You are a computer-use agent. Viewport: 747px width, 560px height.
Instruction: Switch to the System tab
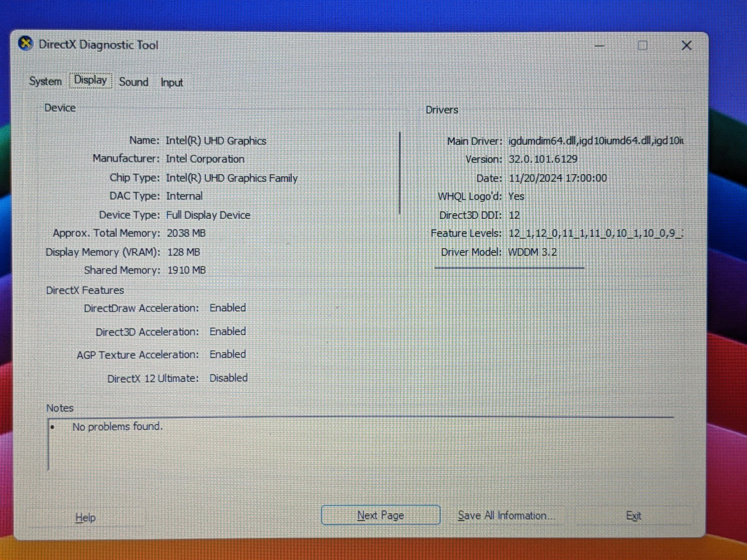[x=45, y=81]
